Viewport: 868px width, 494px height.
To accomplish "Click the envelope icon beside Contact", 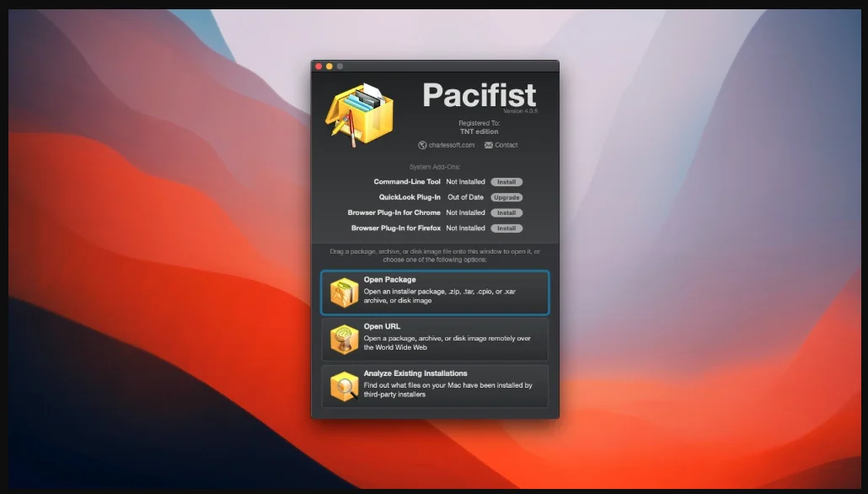I will pos(488,145).
